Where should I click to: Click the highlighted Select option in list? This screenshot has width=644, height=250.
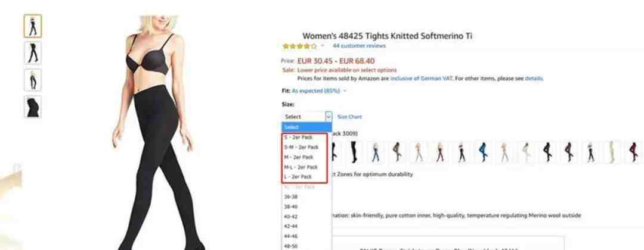[306, 127]
